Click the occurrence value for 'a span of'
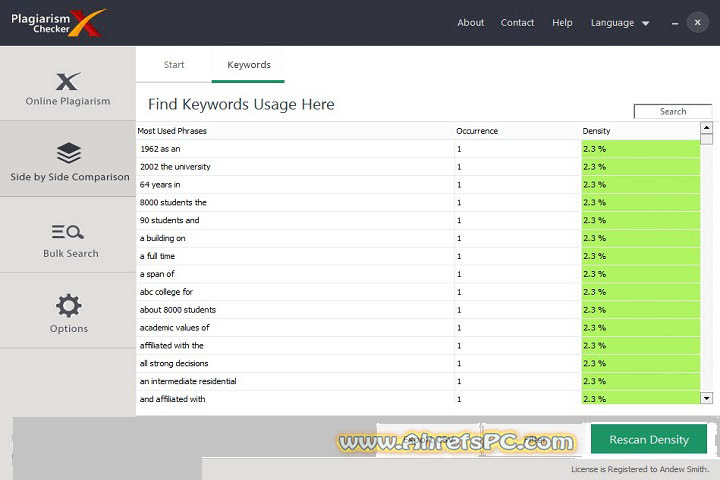The image size is (720, 480). (459, 274)
